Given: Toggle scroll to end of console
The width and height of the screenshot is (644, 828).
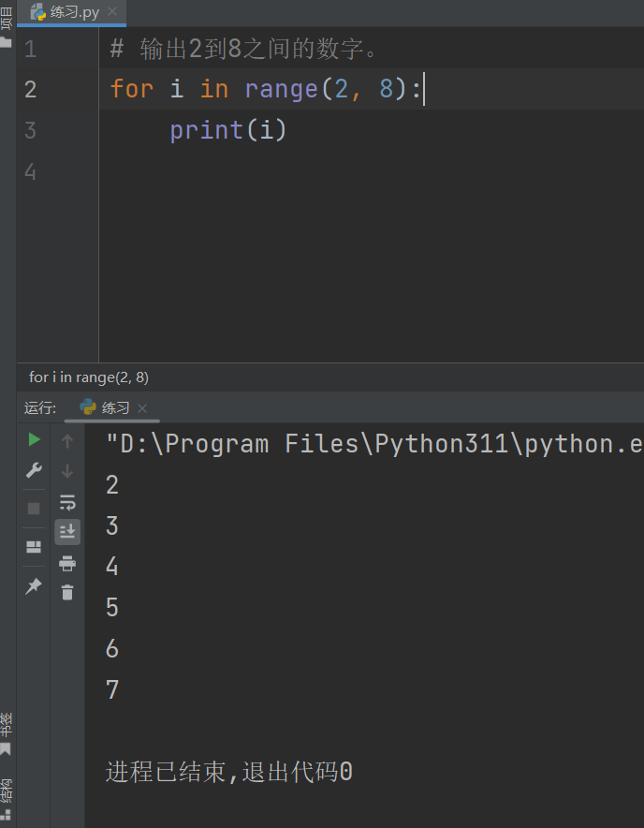Looking at the screenshot, I should tap(67, 531).
